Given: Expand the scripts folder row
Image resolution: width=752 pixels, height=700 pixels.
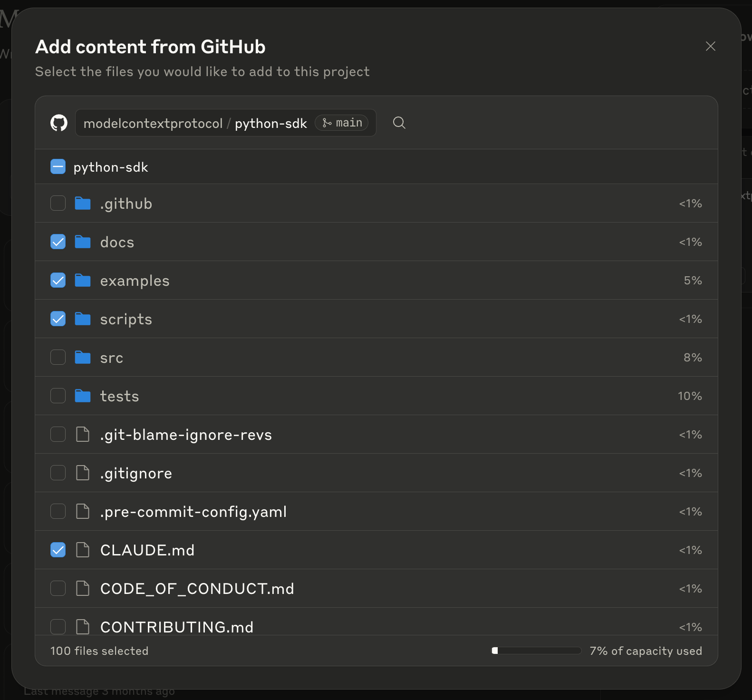Looking at the screenshot, I should (x=376, y=319).
